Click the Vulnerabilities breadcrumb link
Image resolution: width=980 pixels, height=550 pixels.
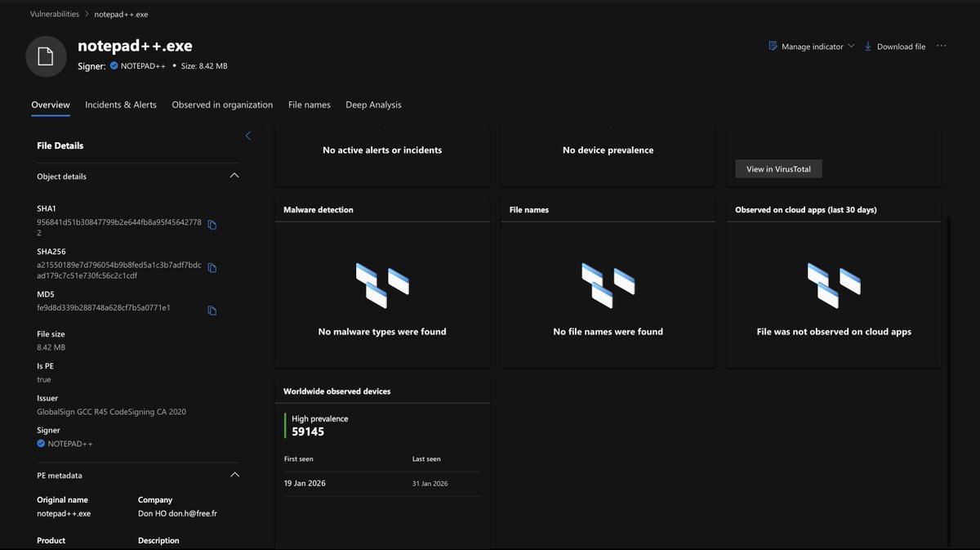coord(55,14)
